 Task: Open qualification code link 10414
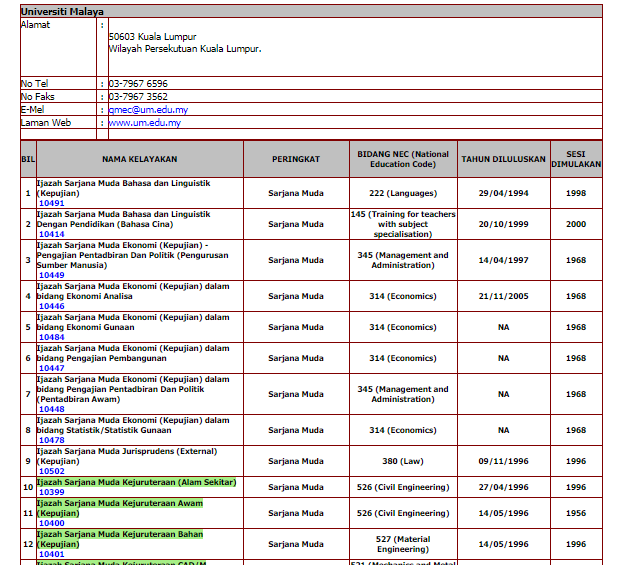coord(52,234)
